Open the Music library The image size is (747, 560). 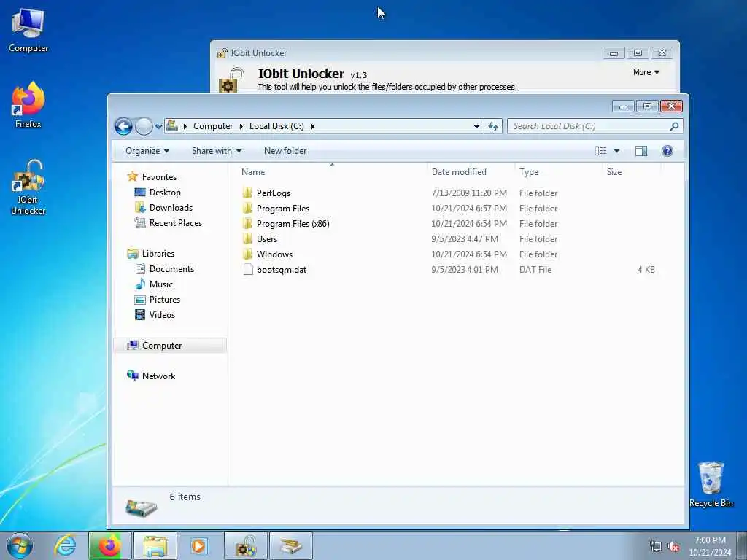coord(161,284)
